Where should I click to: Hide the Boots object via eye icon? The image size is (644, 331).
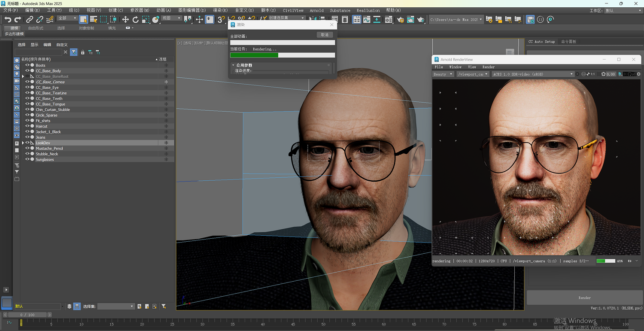27,65
